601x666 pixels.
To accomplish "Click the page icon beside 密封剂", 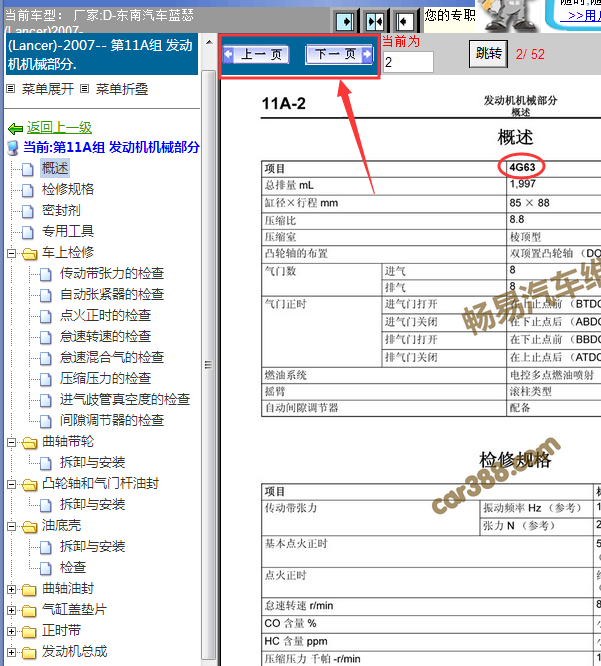I will 28,211.
